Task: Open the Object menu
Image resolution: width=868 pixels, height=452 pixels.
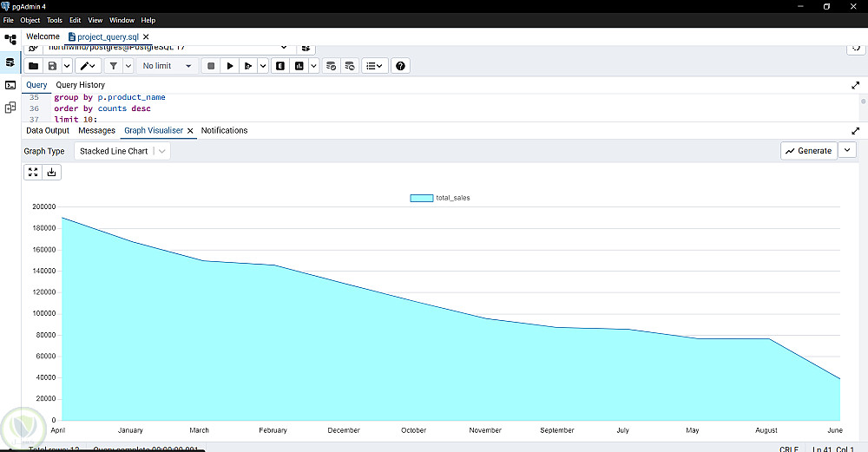Action: point(30,20)
